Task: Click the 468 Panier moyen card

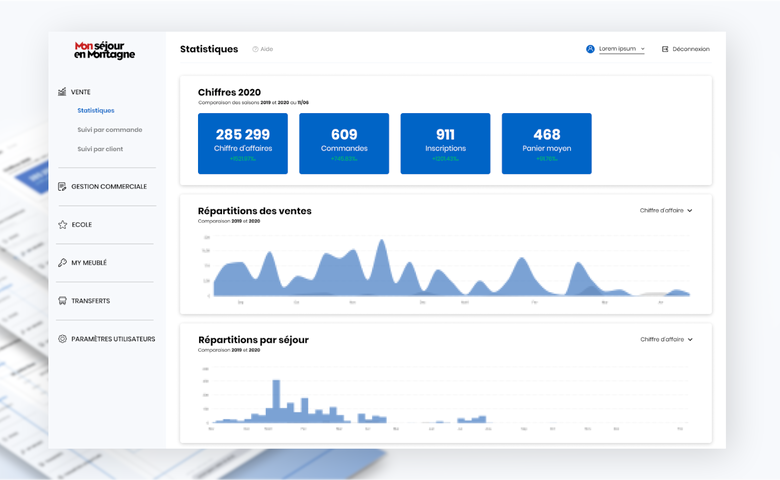Action: coord(547,144)
